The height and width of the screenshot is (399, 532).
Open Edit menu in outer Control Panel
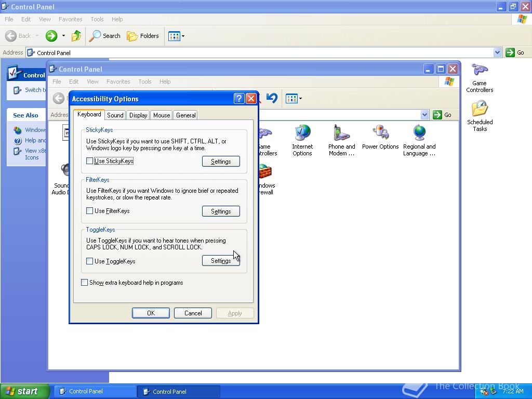point(26,19)
